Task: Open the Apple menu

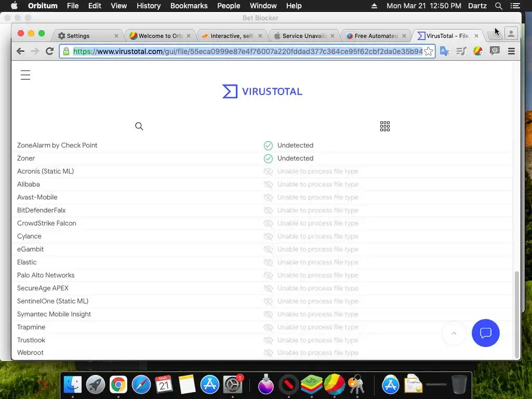Action: [14, 6]
